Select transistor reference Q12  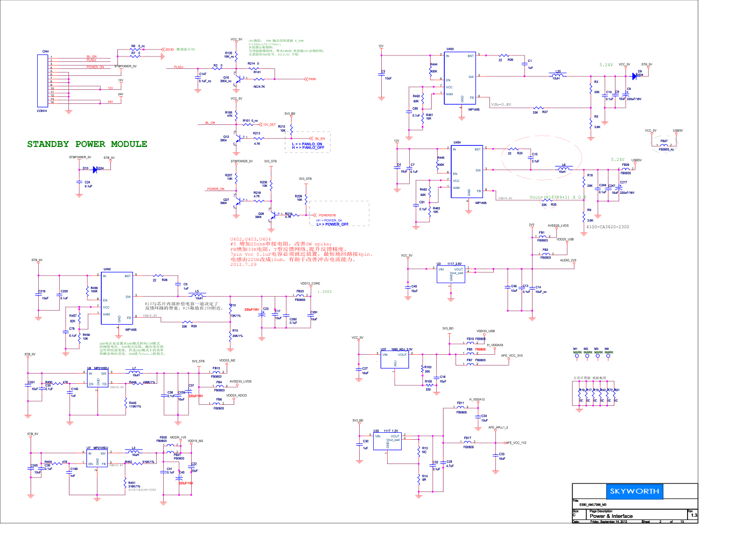[226, 137]
